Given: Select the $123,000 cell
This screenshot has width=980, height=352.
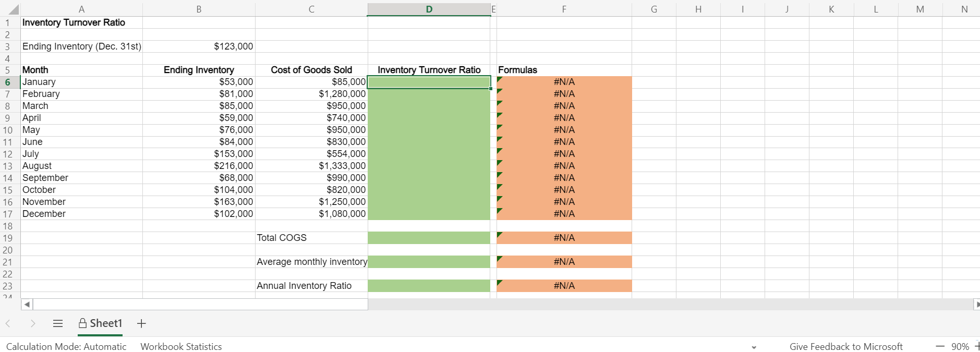Looking at the screenshot, I should [199, 46].
